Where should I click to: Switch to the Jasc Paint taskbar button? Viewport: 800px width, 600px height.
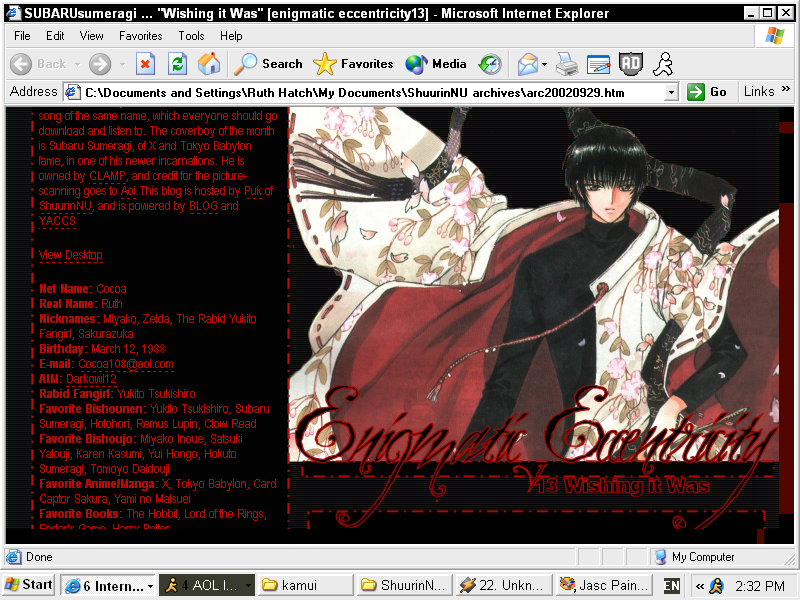[x=603, y=585]
